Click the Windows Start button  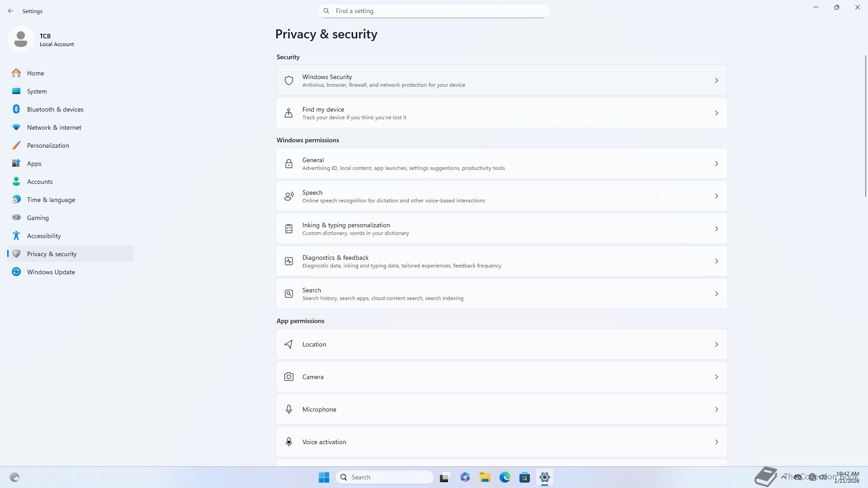(324, 477)
